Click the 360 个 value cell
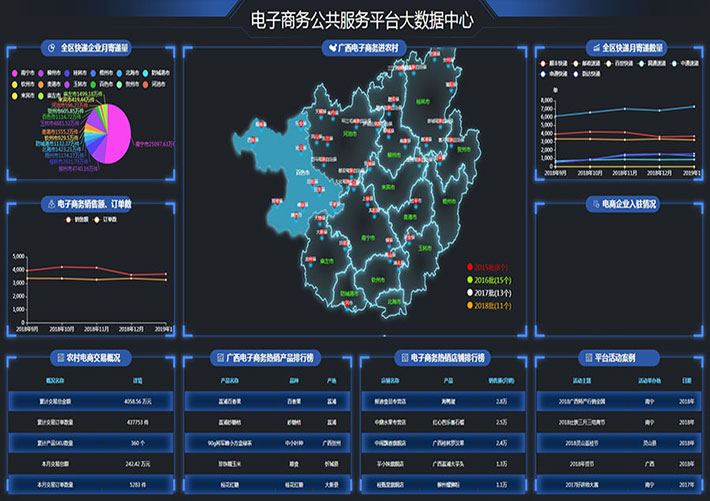Screen dimensions: 710x501 (x=138, y=443)
